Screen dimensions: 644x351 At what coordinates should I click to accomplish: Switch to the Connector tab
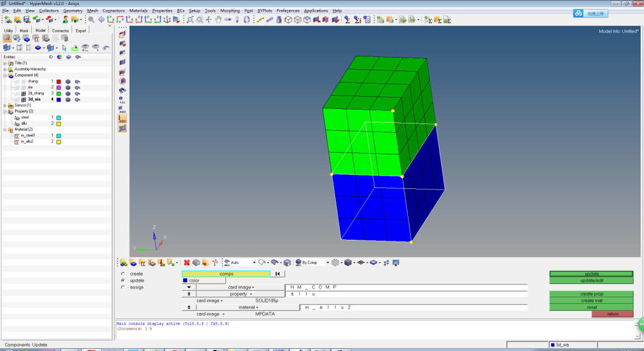click(60, 31)
